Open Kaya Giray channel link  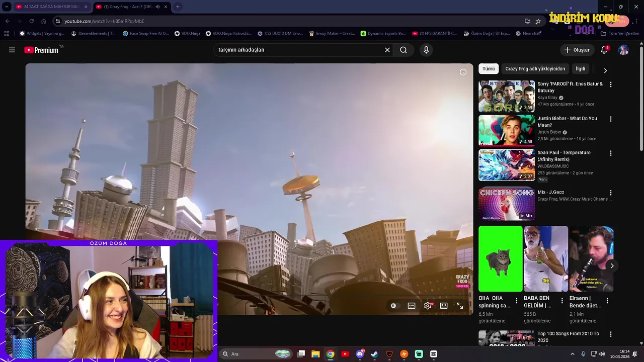coord(547,98)
